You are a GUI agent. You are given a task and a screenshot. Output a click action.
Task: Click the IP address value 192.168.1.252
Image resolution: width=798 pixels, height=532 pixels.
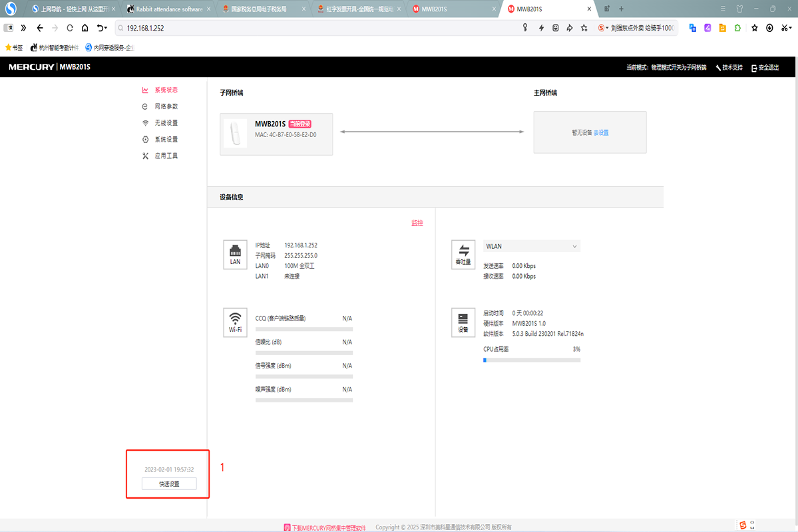(301, 245)
